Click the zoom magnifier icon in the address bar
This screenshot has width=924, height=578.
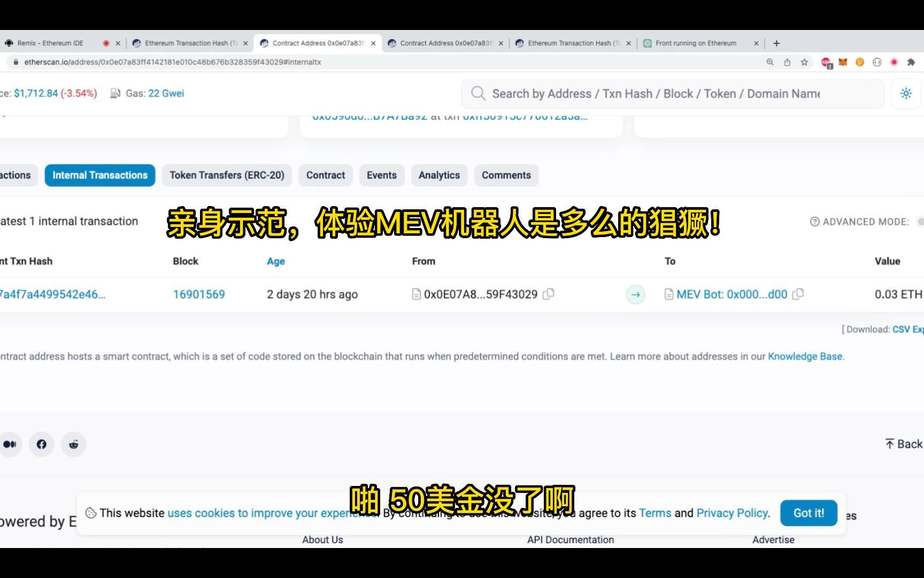(770, 62)
